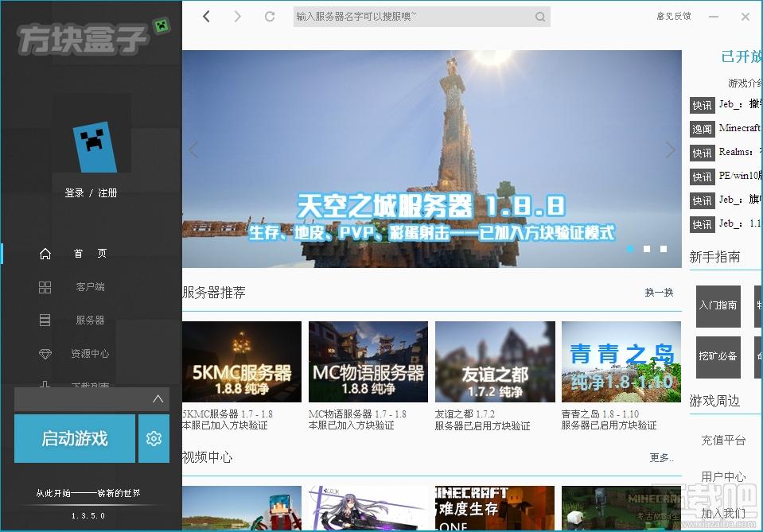Click the 客户端 grid icon
This screenshot has height=532, width=763.
(x=45, y=287)
